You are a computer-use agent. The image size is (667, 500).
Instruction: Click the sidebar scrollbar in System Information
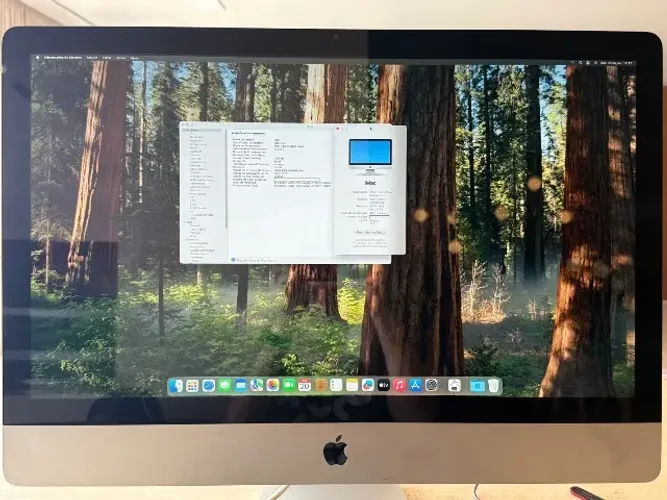(226, 179)
